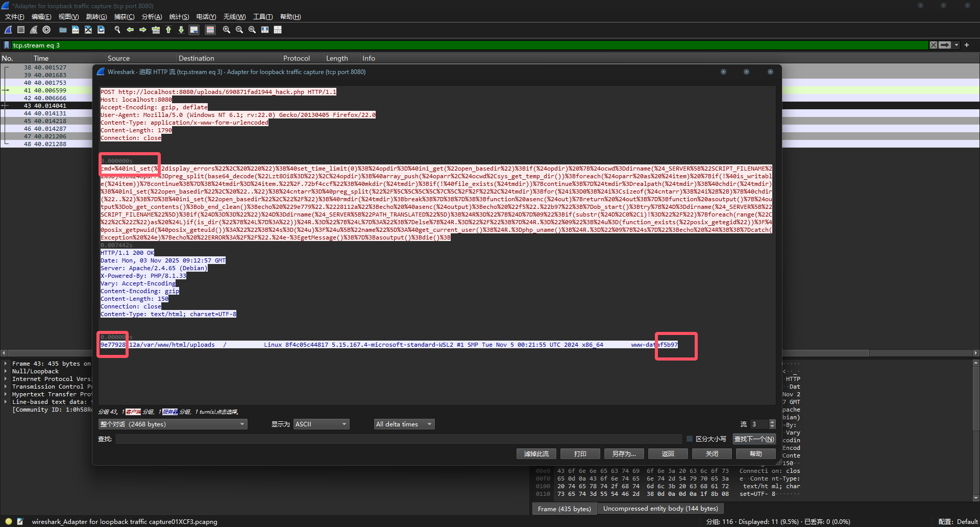Expand the Transmission Control Protocol tree item
This screenshot has width=980, height=527.
pyautogui.click(x=6, y=387)
